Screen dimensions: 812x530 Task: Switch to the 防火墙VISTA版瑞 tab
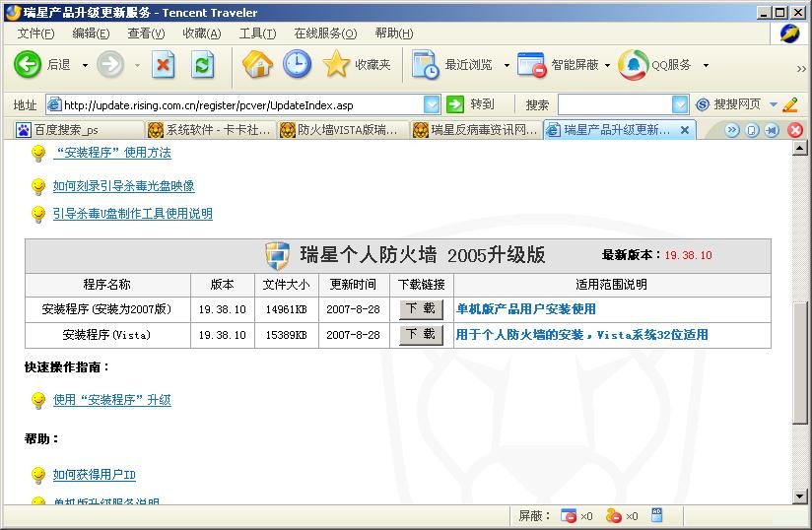[x=342, y=130]
